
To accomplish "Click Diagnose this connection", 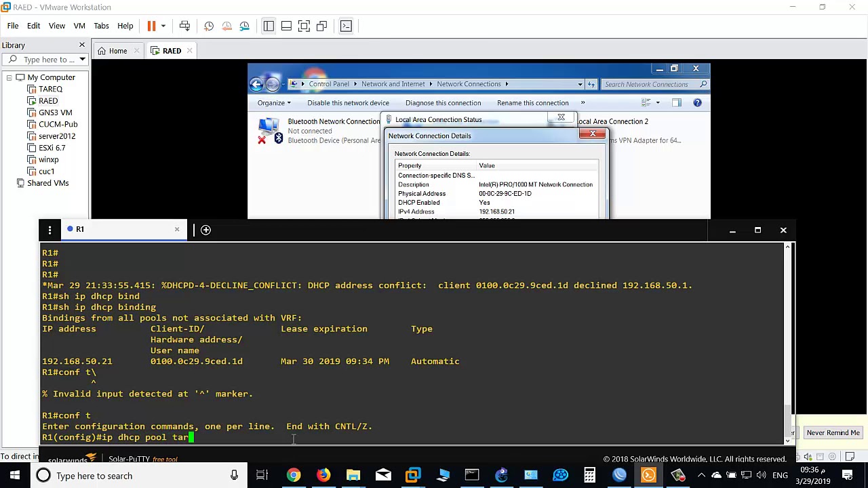I will point(443,103).
